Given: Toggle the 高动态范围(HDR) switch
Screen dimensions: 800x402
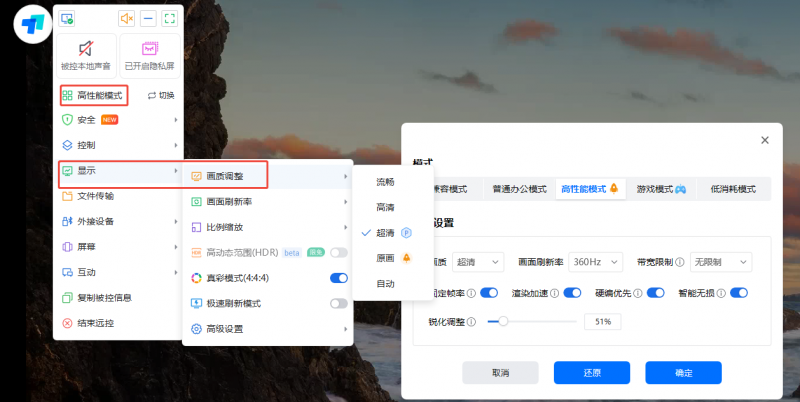Looking at the screenshot, I should click(339, 253).
